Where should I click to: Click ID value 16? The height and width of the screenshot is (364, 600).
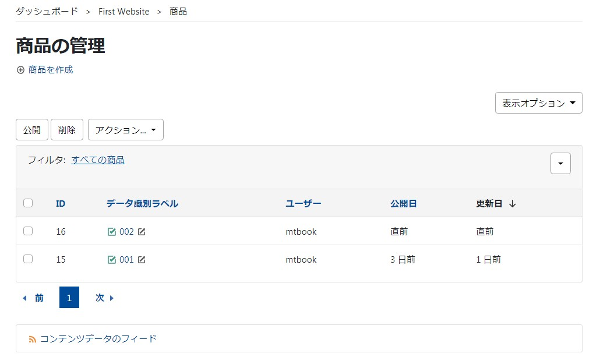click(61, 232)
